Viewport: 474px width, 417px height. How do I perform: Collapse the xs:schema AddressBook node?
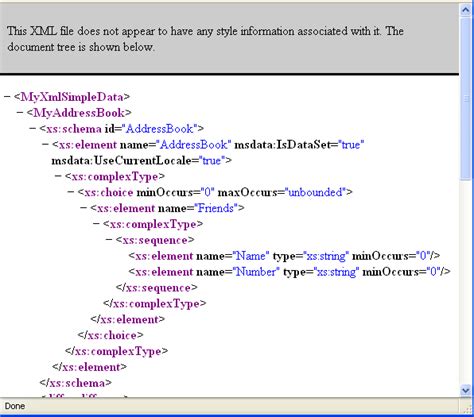[x=33, y=128]
